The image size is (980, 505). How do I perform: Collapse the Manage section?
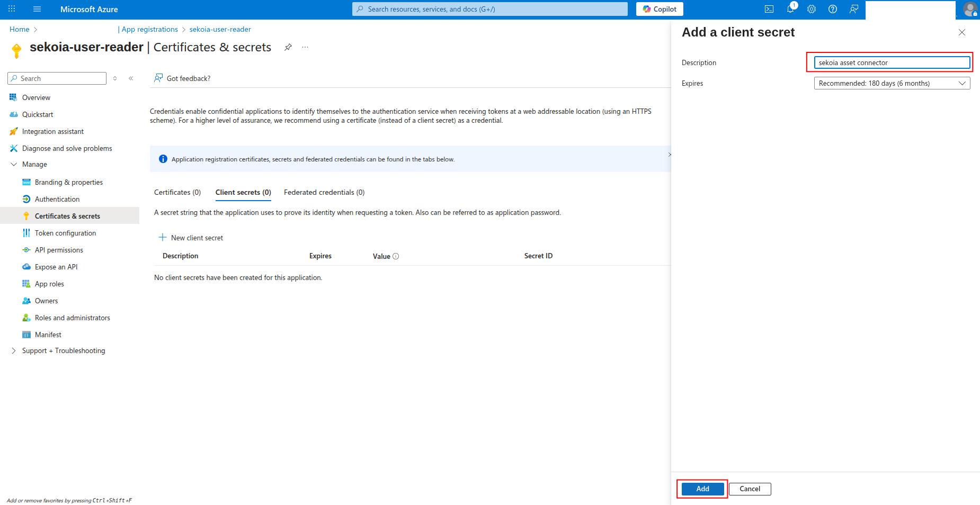[14, 165]
